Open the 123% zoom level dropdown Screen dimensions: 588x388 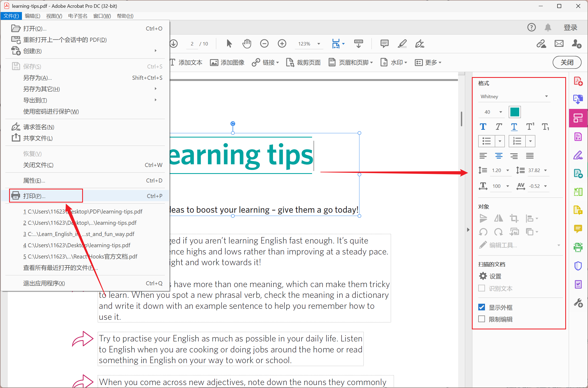pos(318,44)
